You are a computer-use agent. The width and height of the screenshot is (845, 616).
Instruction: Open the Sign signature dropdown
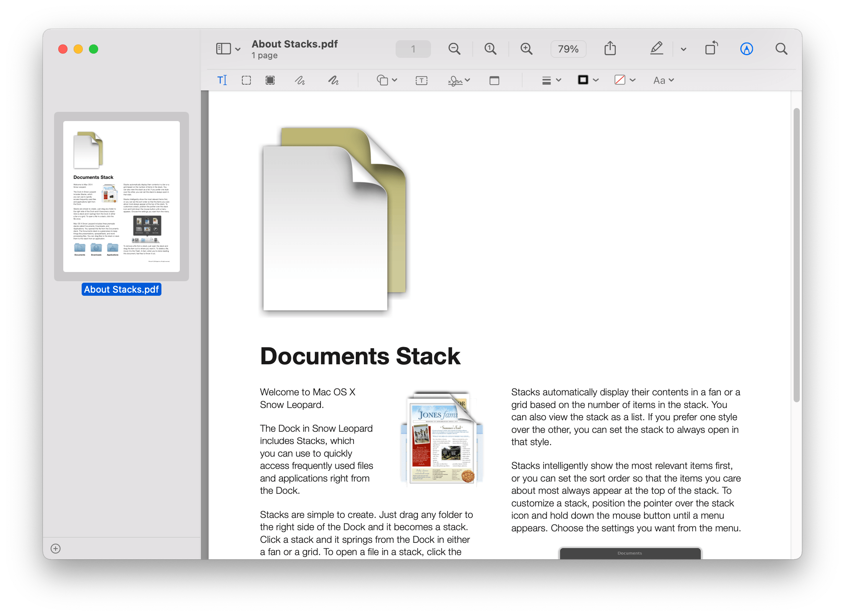click(x=459, y=80)
